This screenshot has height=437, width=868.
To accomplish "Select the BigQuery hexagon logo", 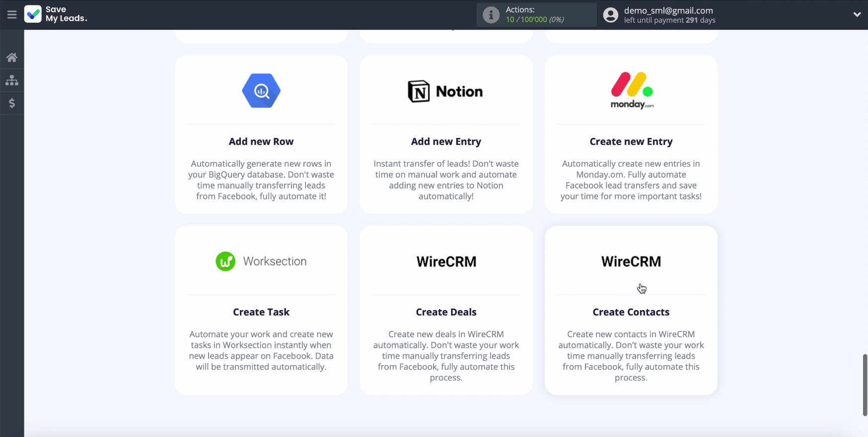I will click(x=261, y=91).
